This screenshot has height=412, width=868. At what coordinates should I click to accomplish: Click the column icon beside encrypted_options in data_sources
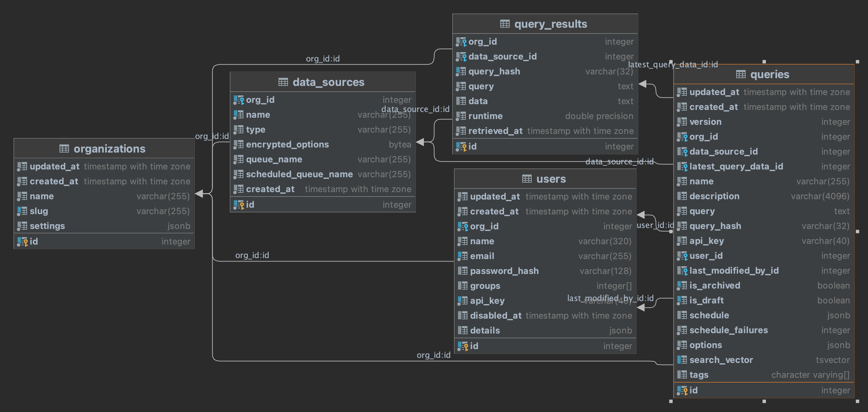(239, 144)
